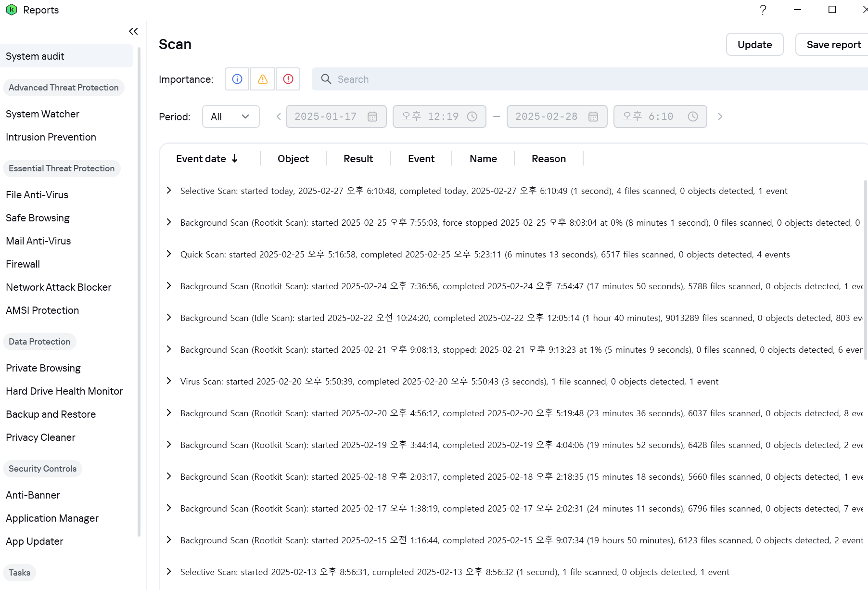Open the help question mark
The image size is (868, 590).
tap(763, 10)
